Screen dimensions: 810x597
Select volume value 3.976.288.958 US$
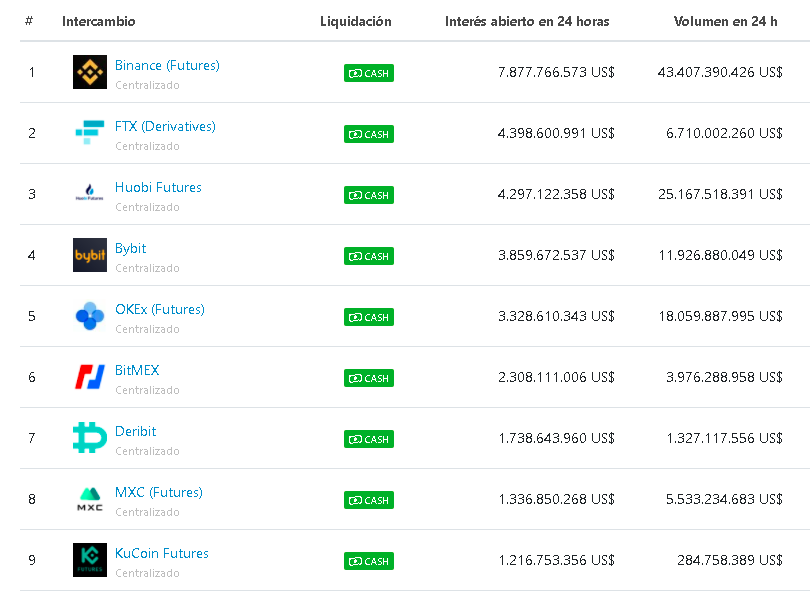click(724, 377)
